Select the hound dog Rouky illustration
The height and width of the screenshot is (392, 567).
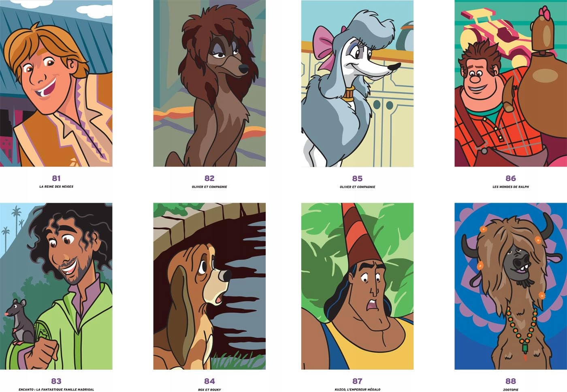pos(209,286)
